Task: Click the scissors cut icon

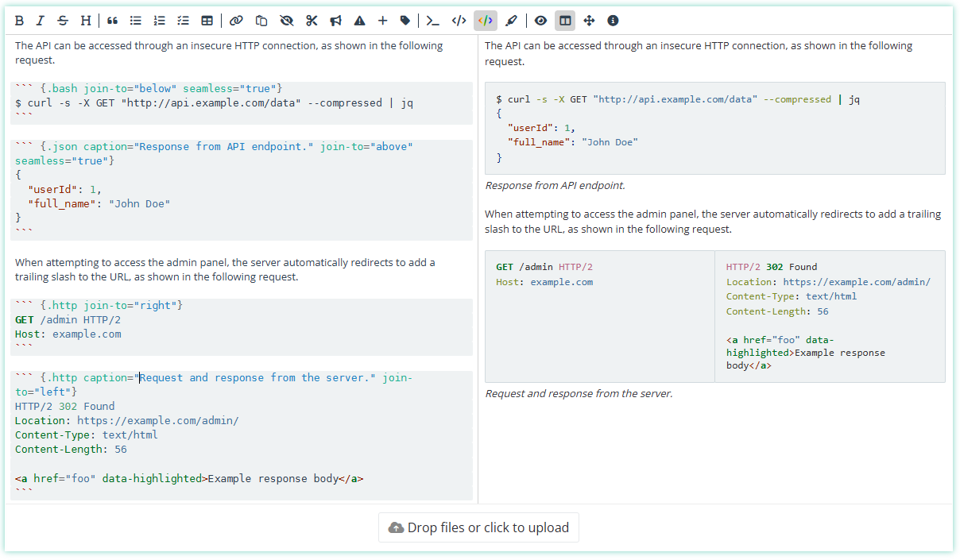Action: (312, 21)
